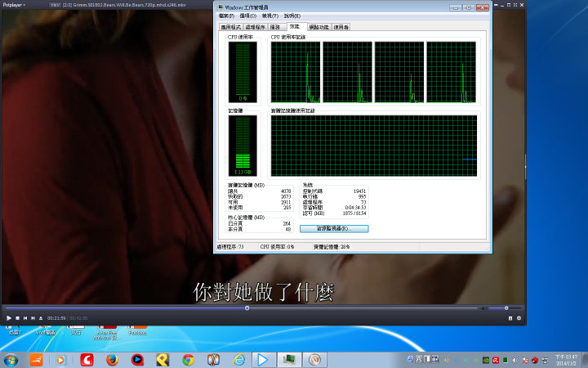Open the red-black round player icon on taskbar

[x=137, y=360]
